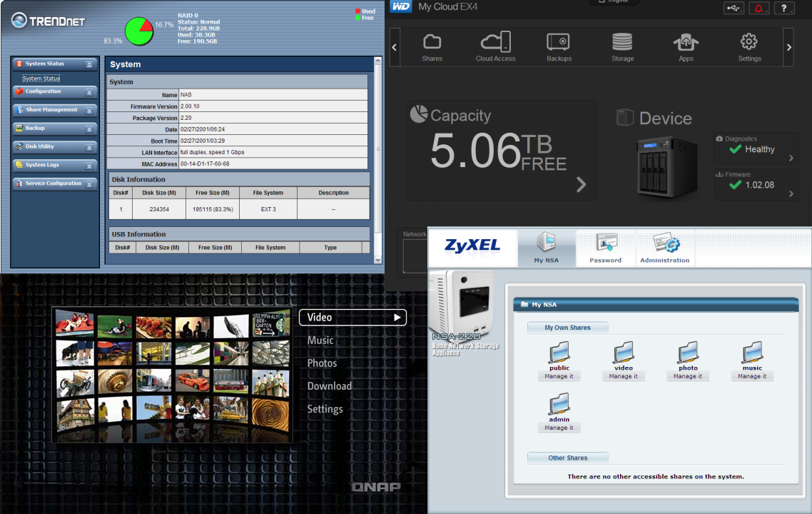Switch to the Administration tab in ZyXEL
This screenshot has width=812, height=514.
click(x=665, y=248)
